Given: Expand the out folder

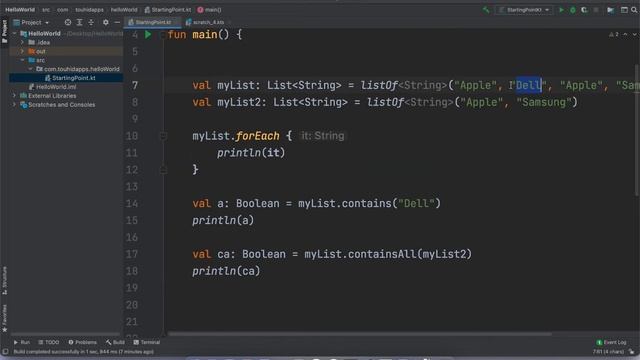Looking at the screenshot, I should click(x=22, y=51).
